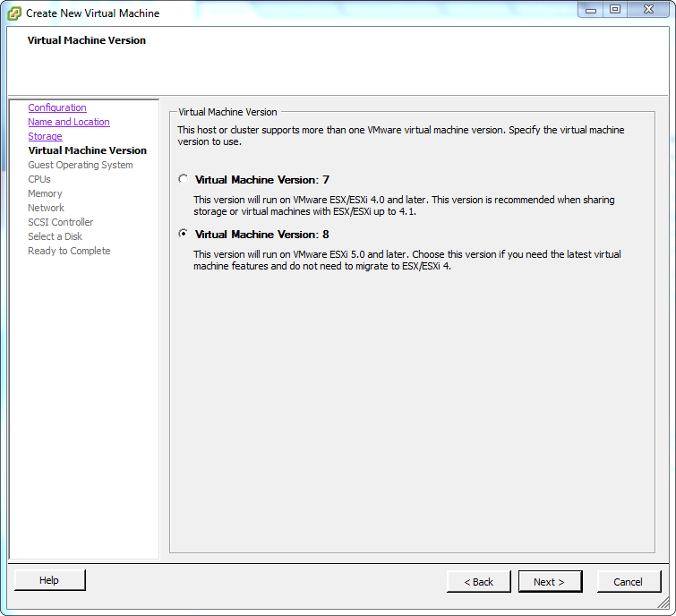Go to the Configuration step link
676x616 pixels.
click(x=57, y=107)
